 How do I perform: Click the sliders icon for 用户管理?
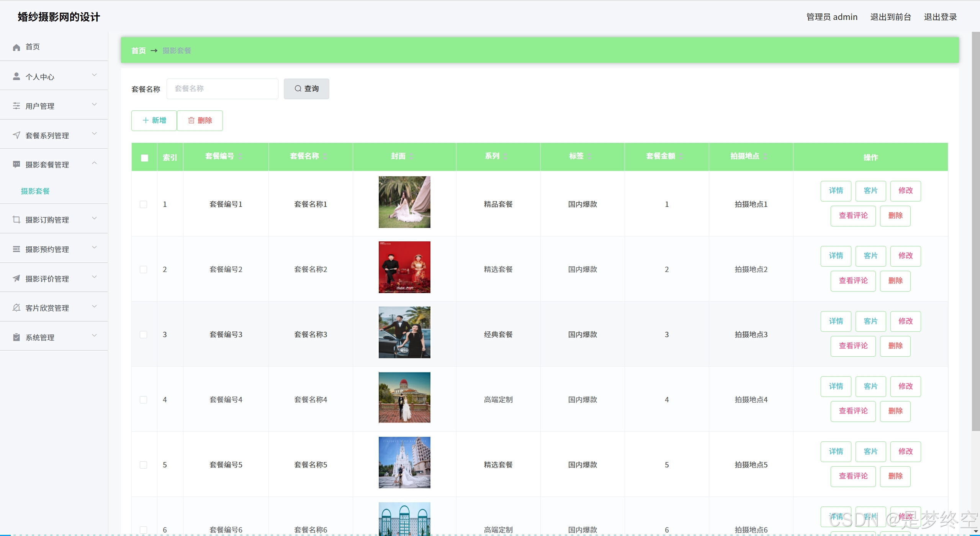point(16,106)
